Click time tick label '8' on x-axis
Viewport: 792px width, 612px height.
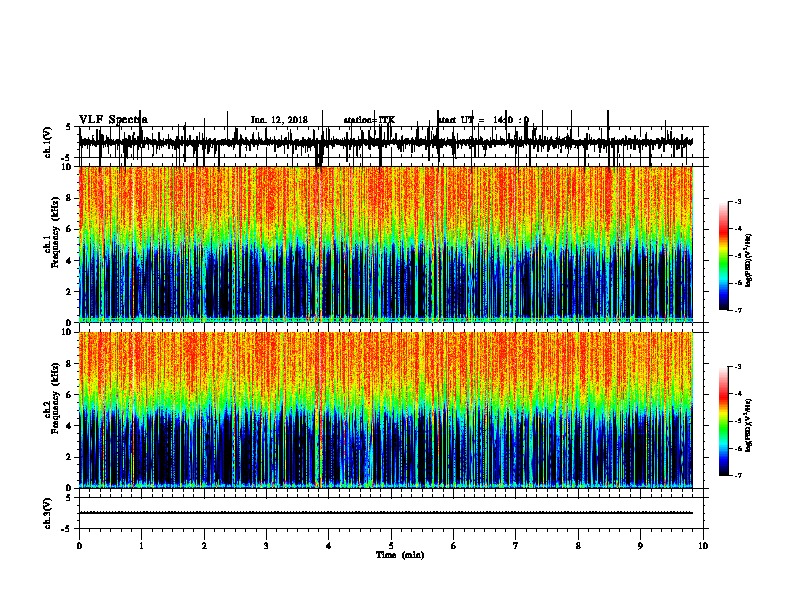point(578,546)
